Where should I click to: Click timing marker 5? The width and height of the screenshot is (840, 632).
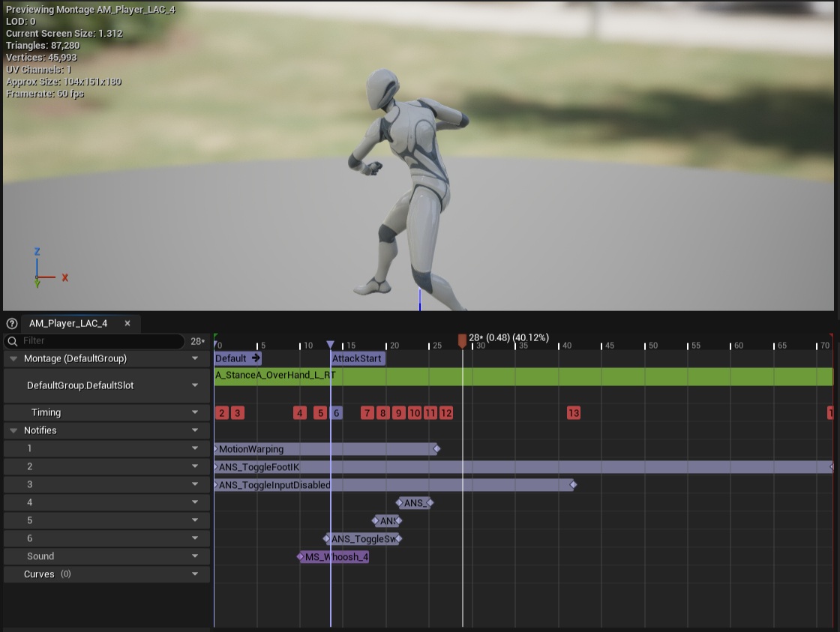[319, 413]
